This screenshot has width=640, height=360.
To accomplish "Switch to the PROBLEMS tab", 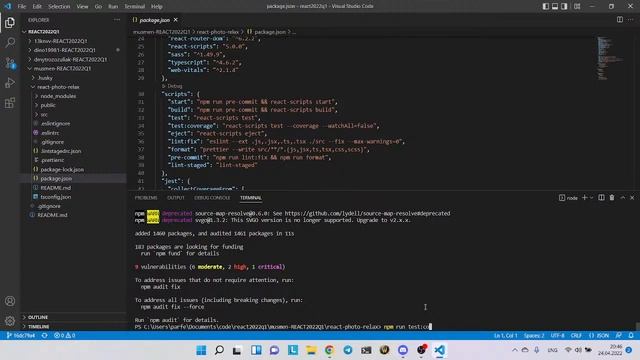I will tap(146, 198).
